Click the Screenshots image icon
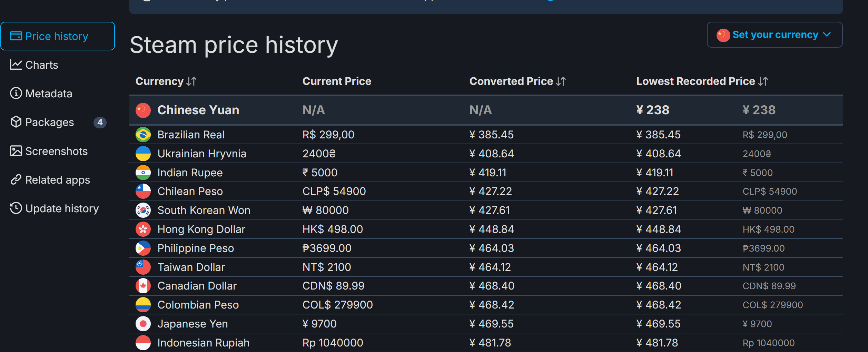868x352 pixels. [x=16, y=151]
